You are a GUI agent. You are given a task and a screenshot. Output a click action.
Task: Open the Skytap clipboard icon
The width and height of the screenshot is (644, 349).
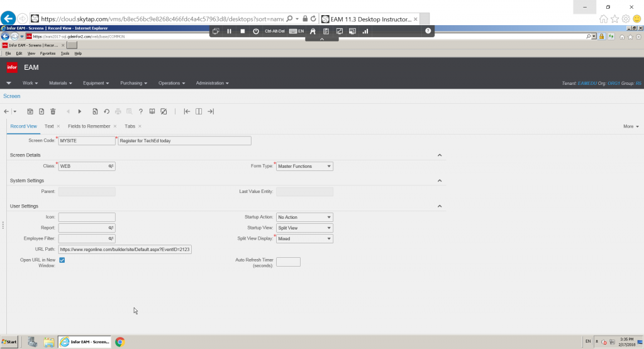(x=326, y=31)
